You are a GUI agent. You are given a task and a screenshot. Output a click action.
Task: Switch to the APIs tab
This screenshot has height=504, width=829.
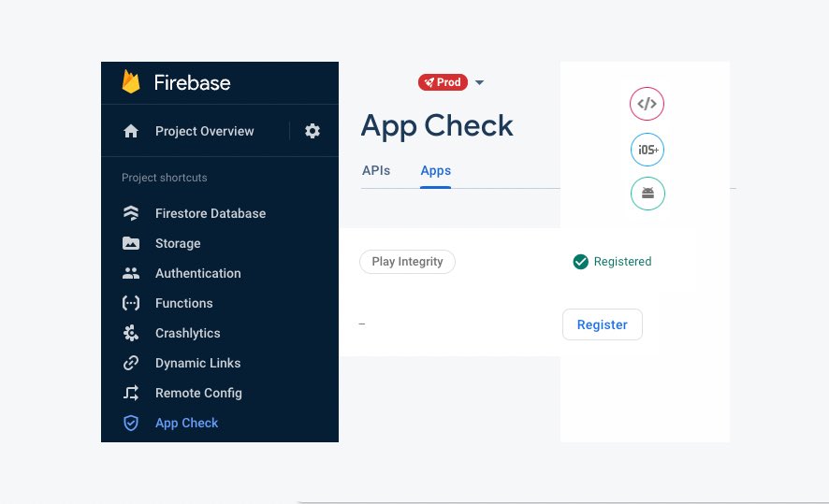[x=376, y=170]
